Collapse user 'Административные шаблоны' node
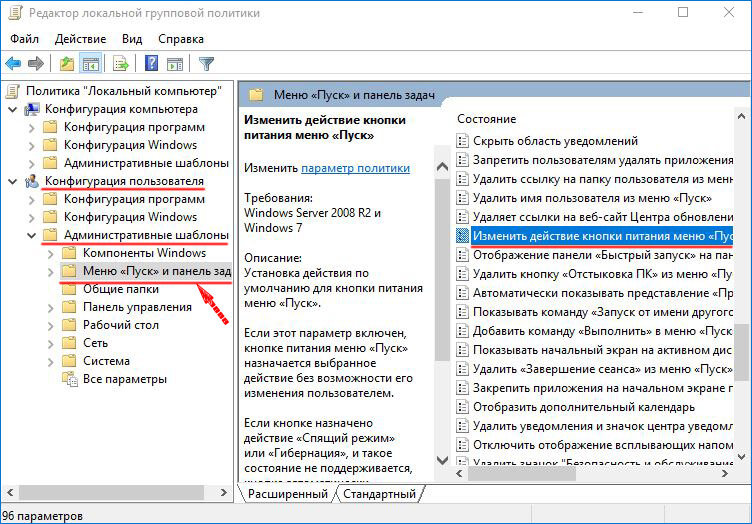Viewport: 752px width, 524px height. click(x=32, y=235)
